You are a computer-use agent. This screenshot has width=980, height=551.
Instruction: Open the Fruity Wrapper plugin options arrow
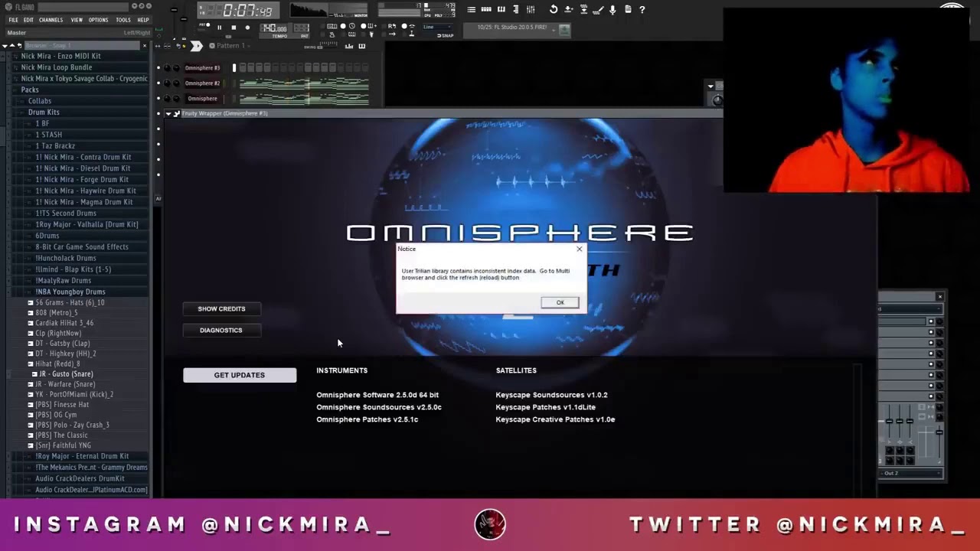coord(168,113)
